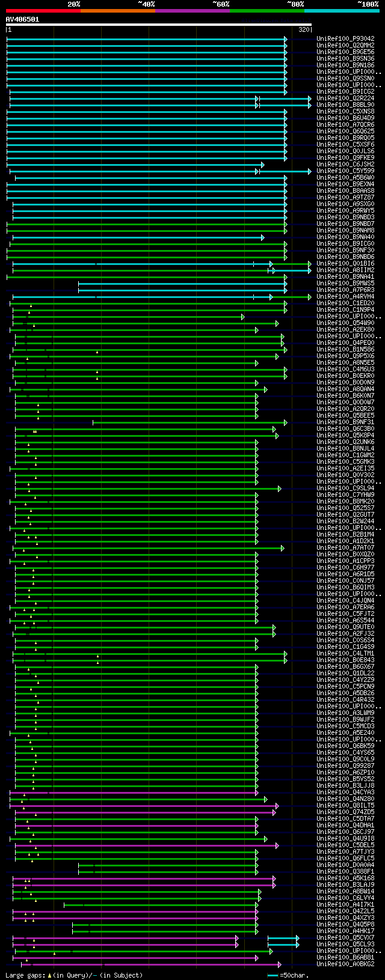Select the UniRef100_Q9UTE0 label
Screen dimensions: 385x980
coord(345,627)
